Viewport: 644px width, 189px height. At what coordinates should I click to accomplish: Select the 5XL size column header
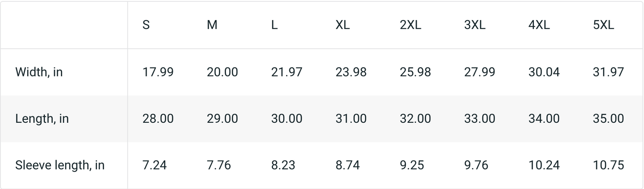click(x=603, y=25)
